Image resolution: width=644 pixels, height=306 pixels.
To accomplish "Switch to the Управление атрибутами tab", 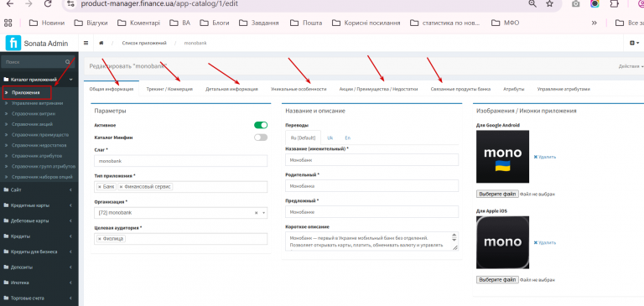I will (563, 89).
